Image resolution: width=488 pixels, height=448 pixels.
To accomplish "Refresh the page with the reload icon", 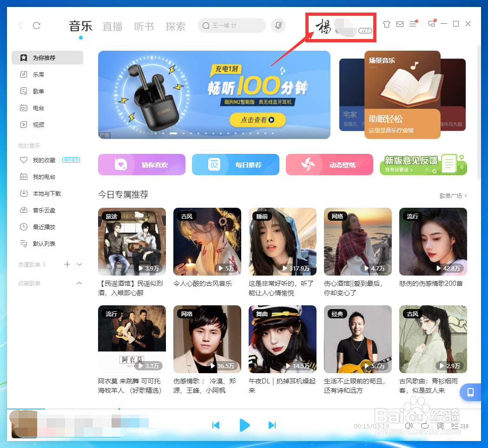I will (x=37, y=26).
